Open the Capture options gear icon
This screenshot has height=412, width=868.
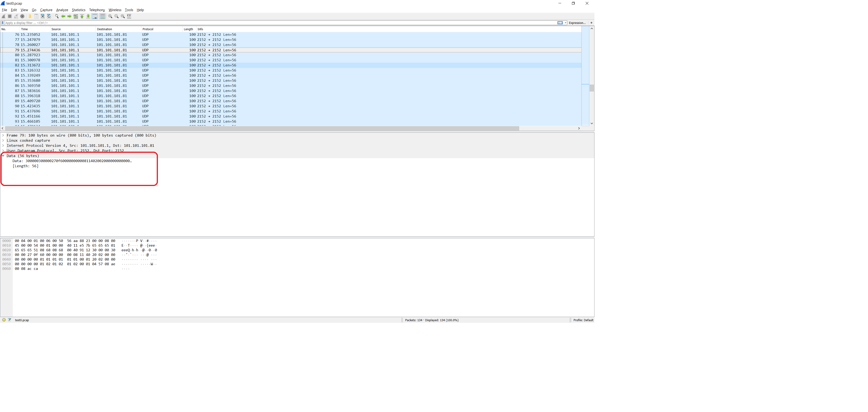point(22,16)
